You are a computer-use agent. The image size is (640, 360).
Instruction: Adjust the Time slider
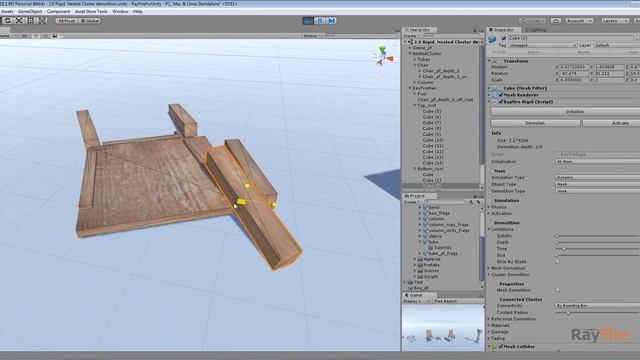coord(598,249)
